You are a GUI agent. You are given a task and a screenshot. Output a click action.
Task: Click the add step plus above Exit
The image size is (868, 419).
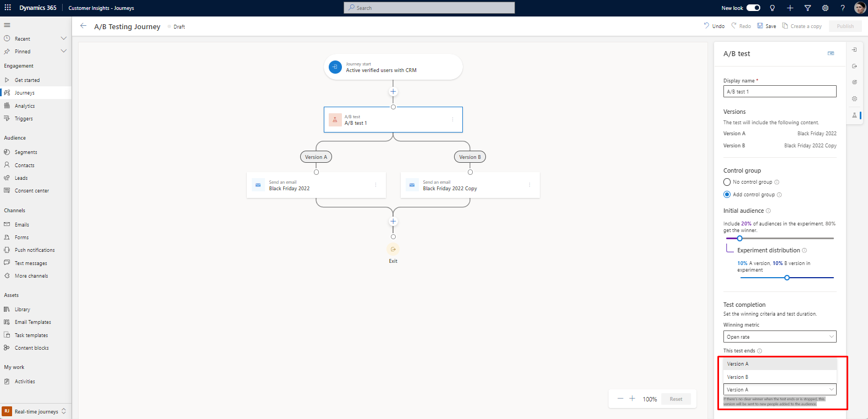(393, 222)
